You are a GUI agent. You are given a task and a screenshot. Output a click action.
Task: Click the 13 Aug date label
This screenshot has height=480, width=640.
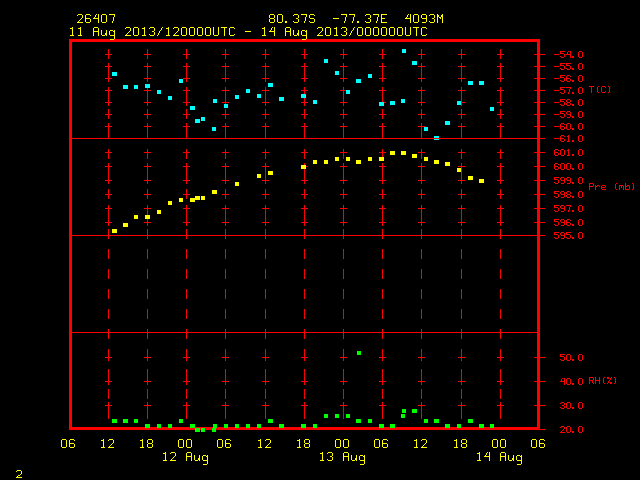342,457
